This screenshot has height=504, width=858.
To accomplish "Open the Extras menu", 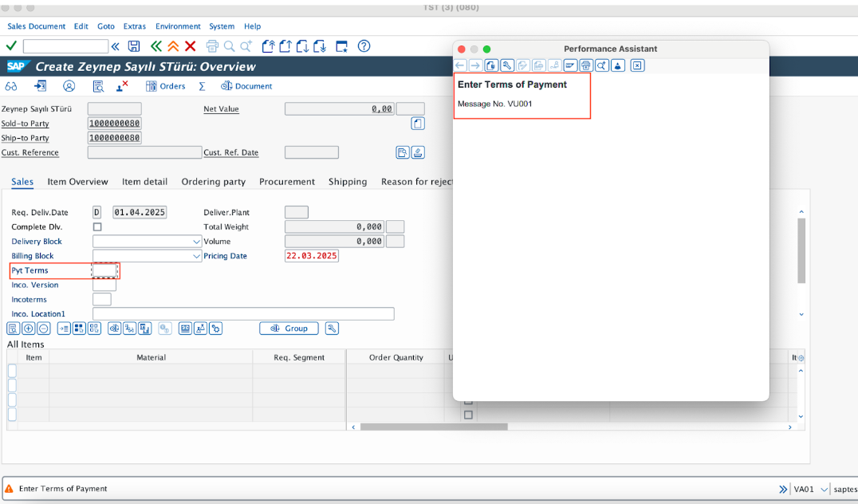I will click(x=135, y=26).
